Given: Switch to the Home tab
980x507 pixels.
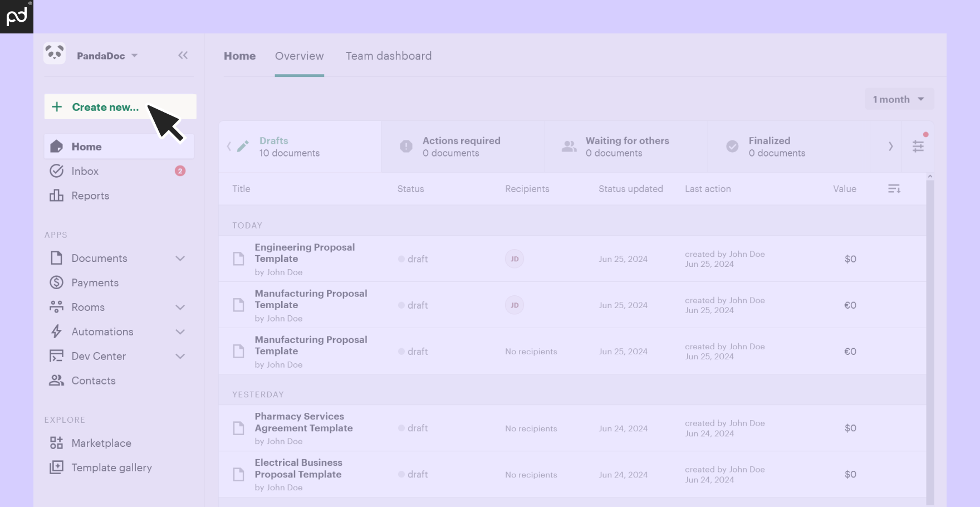Looking at the screenshot, I should coord(239,56).
